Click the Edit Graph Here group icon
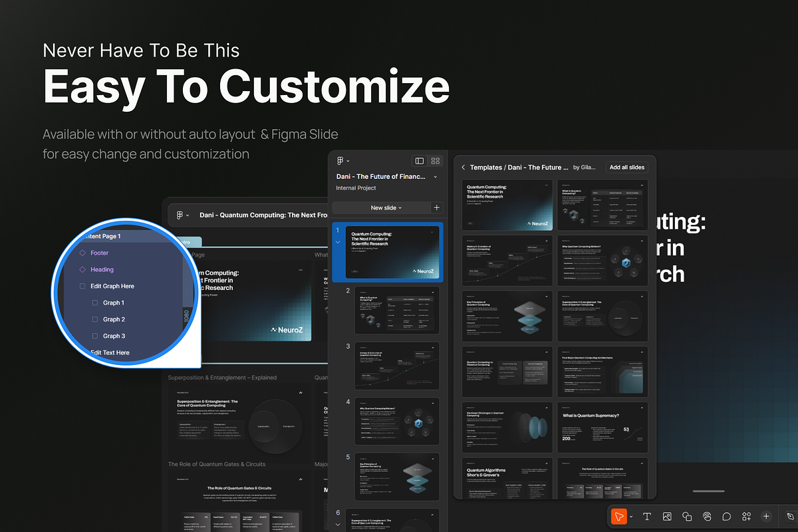This screenshot has height=532, width=798. (x=82, y=286)
